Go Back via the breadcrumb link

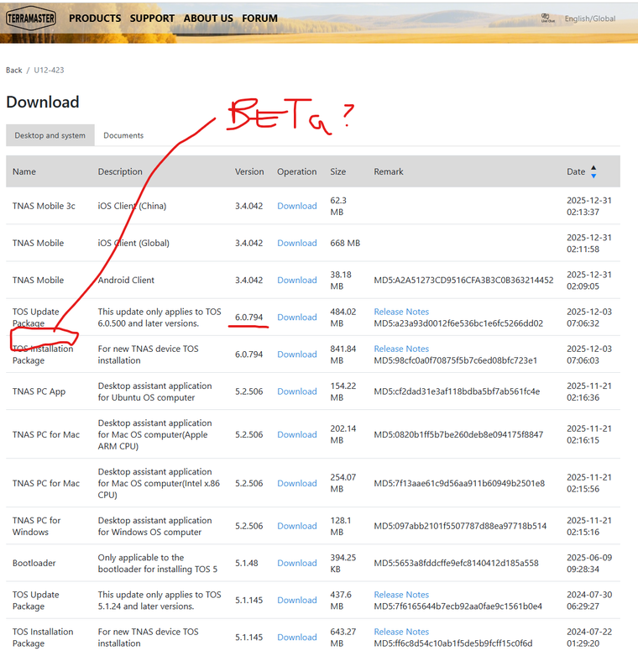point(13,70)
